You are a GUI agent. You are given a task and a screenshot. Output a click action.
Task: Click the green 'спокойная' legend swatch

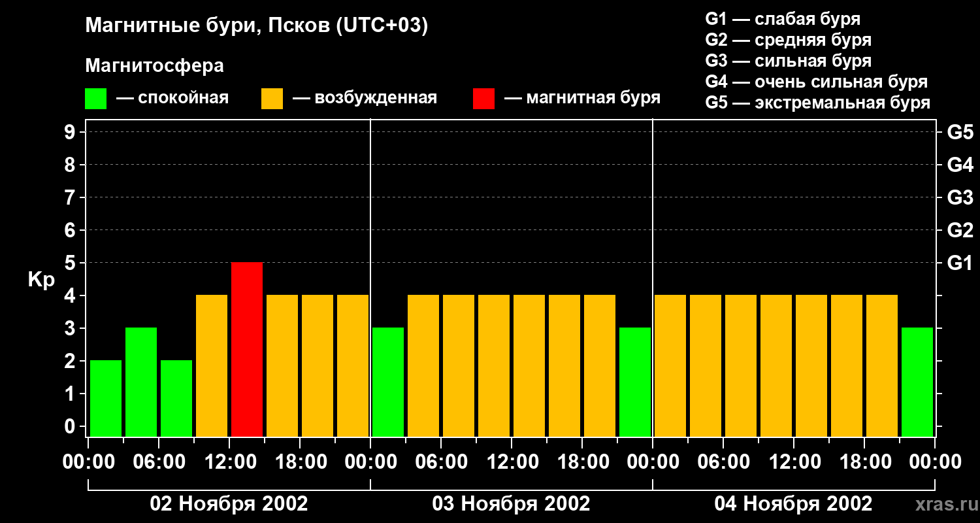coord(95,99)
